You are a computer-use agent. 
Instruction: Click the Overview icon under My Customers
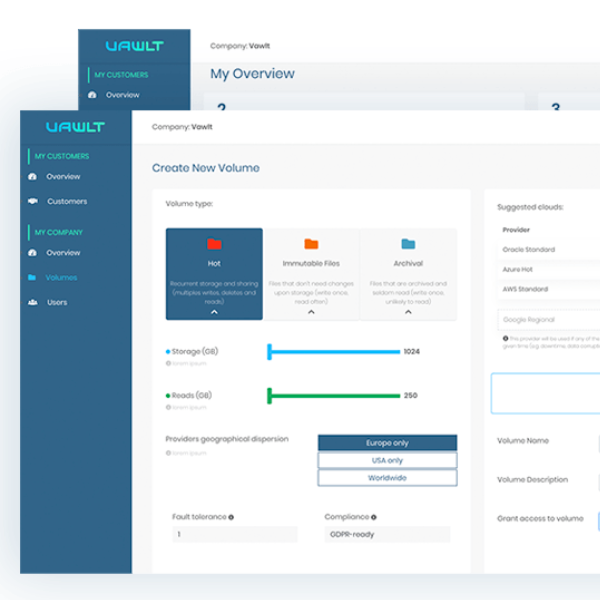[x=33, y=177]
